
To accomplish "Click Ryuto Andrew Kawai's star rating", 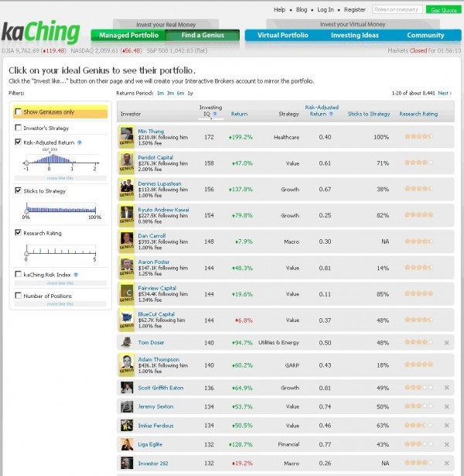I will point(418,214).
